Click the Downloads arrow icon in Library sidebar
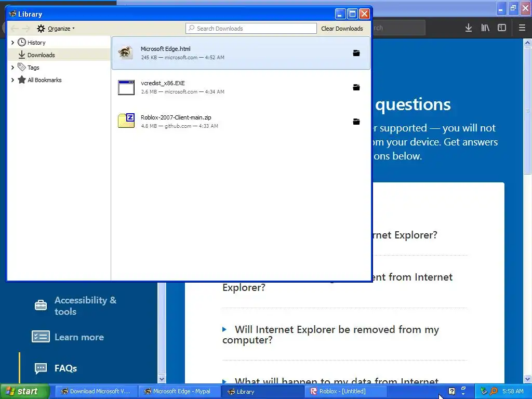Viewport: 532px width, 399px height. pos(22,55)
